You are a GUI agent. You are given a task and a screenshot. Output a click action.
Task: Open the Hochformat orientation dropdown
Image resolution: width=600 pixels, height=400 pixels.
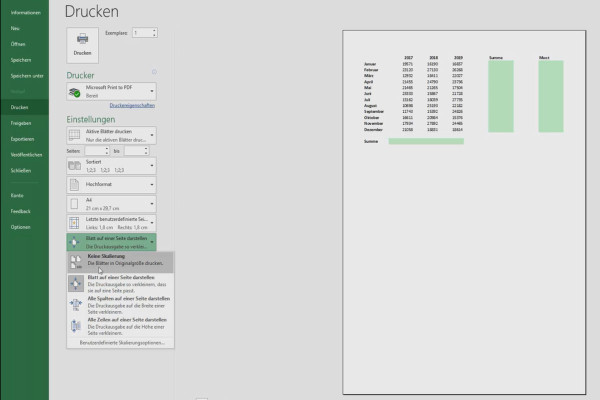click(x=111, y=184)
